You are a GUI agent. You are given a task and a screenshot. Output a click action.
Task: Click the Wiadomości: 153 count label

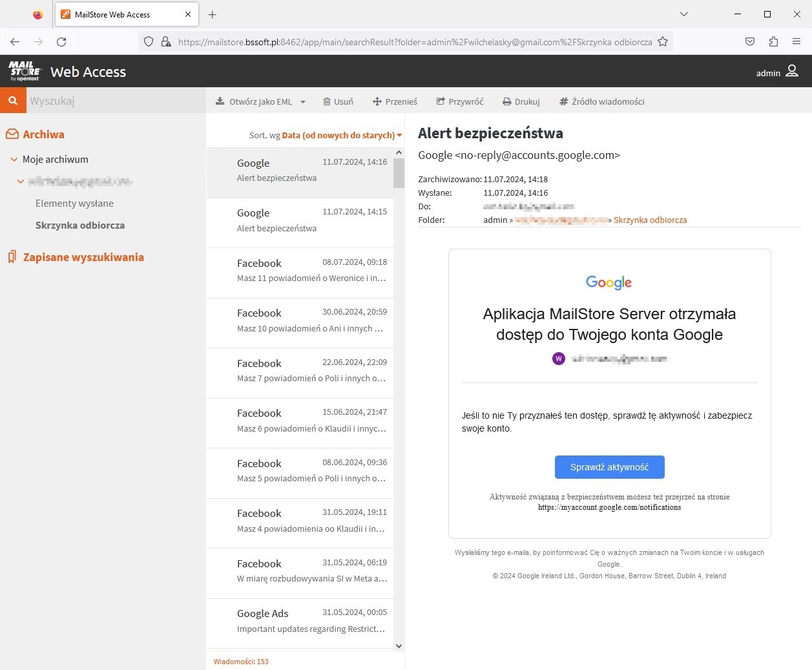pos(241,662)
